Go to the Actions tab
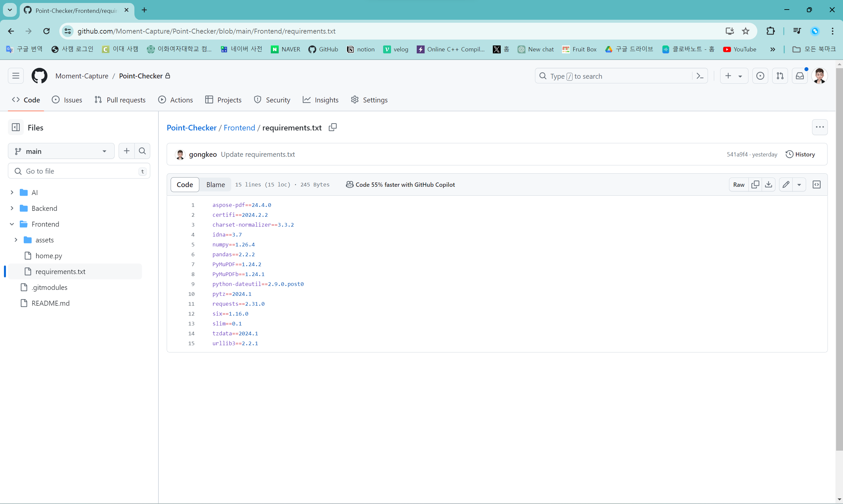Viewport: 843px width, 504px height. [x=176, y=100]
